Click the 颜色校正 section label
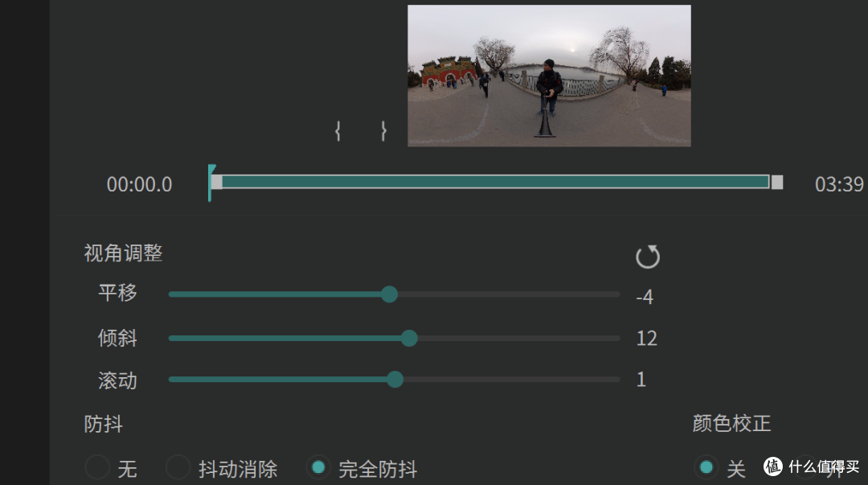868x485 pixels. click(x=731, y=424)
